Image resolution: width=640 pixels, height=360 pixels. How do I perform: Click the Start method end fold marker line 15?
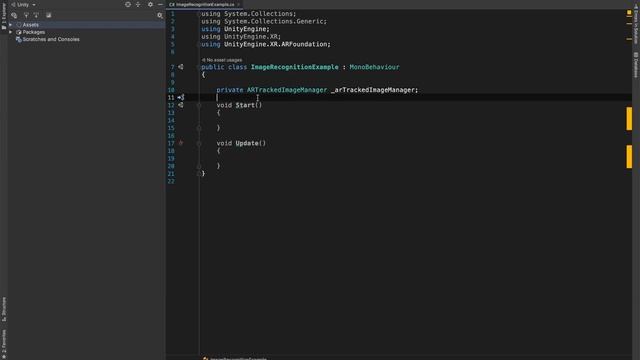coord(199,128)
